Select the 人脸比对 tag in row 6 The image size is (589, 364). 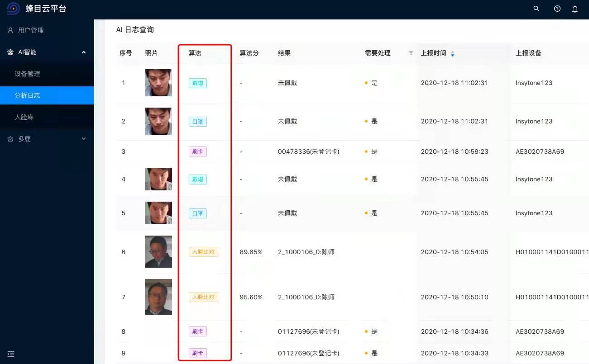203,252
